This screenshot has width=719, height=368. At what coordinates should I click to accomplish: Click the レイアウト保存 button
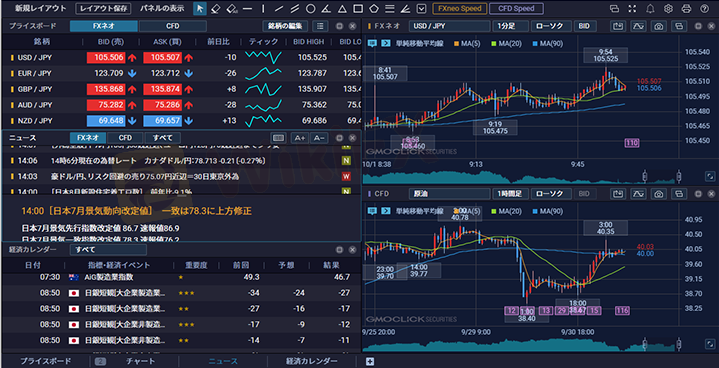(103, 8)
